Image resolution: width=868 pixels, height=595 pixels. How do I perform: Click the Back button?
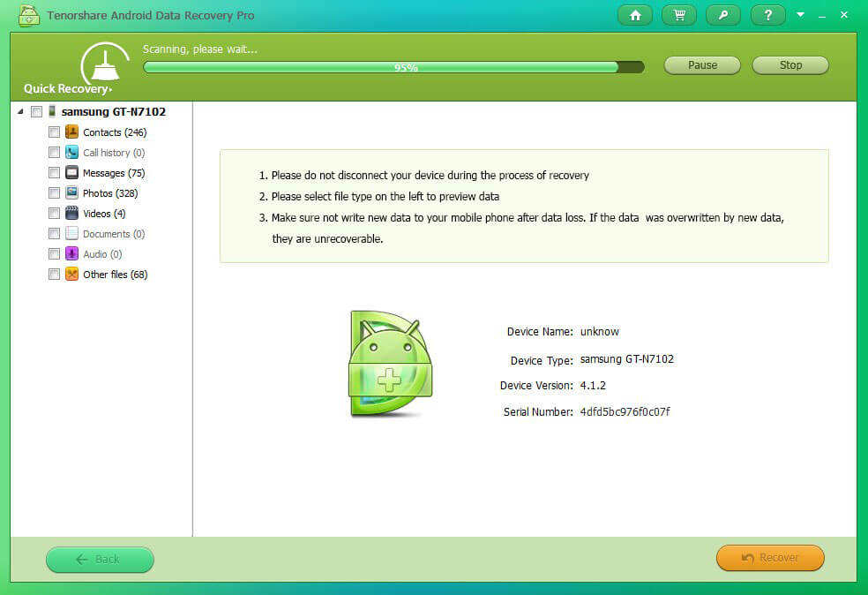pyautogui.click(x=100, y=560)
